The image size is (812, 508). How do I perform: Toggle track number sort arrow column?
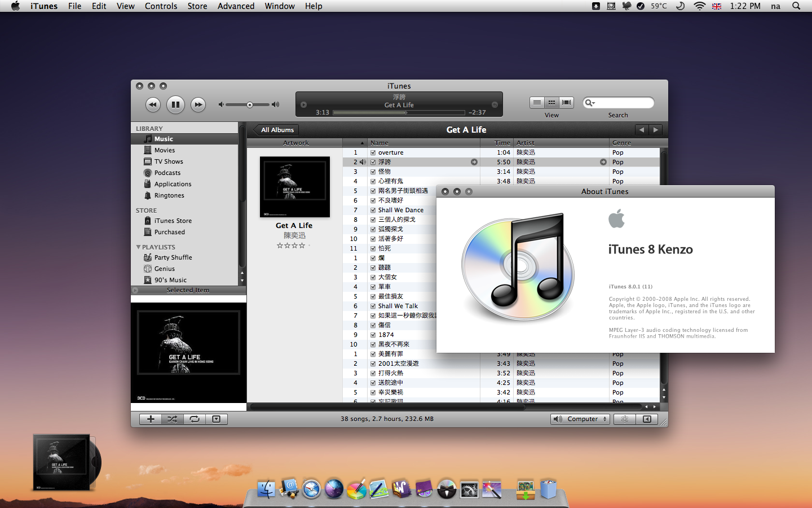pos(355,143)
